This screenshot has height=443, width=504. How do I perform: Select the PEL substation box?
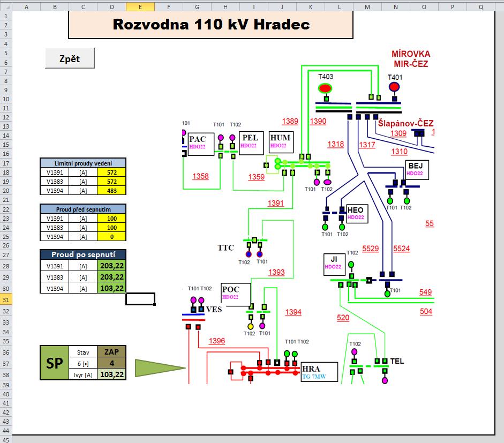point(251,143)
